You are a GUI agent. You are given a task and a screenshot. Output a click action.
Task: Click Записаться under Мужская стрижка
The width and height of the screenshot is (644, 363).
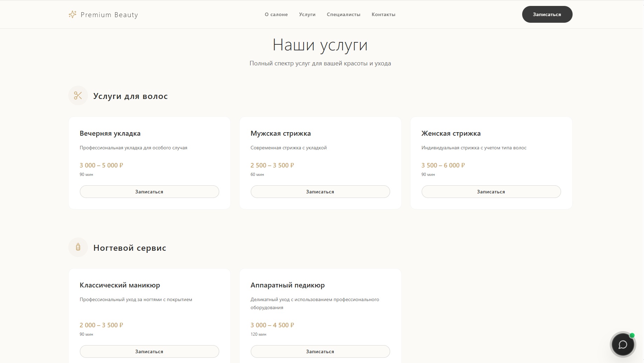[x=320, y=192]
